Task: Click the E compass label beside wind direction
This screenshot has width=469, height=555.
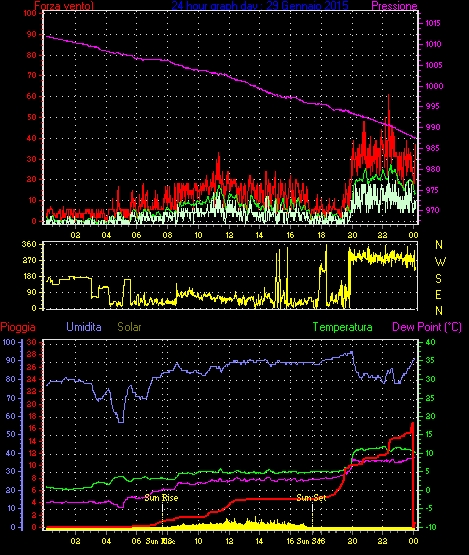Action: tap(439, 294)
